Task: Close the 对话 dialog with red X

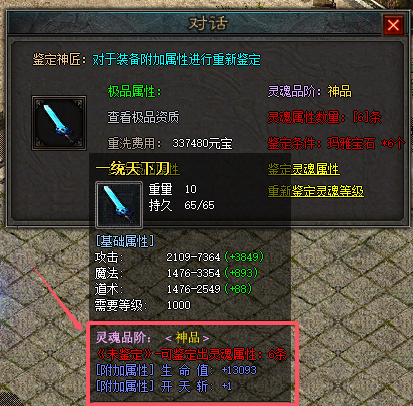Action: point(393,25)
